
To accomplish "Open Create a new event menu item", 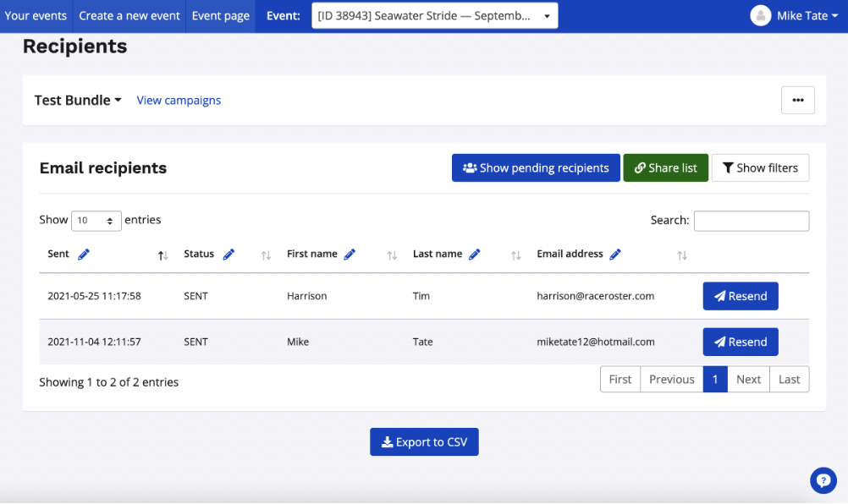I will point(130,16).
